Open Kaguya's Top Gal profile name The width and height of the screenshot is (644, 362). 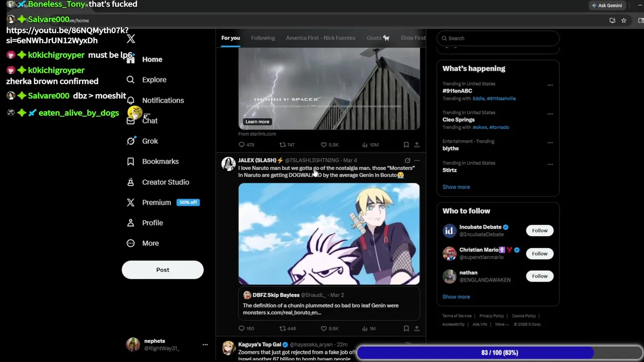pyautogui.click(x=260, y=344)
